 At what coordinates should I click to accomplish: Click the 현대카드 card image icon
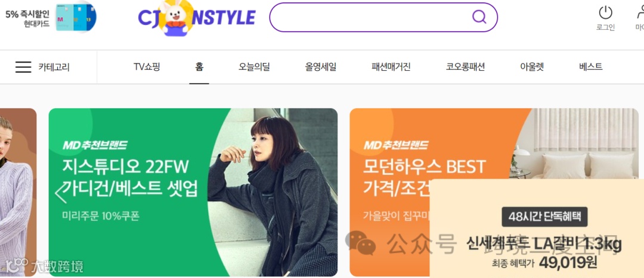click(x=76, y=17)
